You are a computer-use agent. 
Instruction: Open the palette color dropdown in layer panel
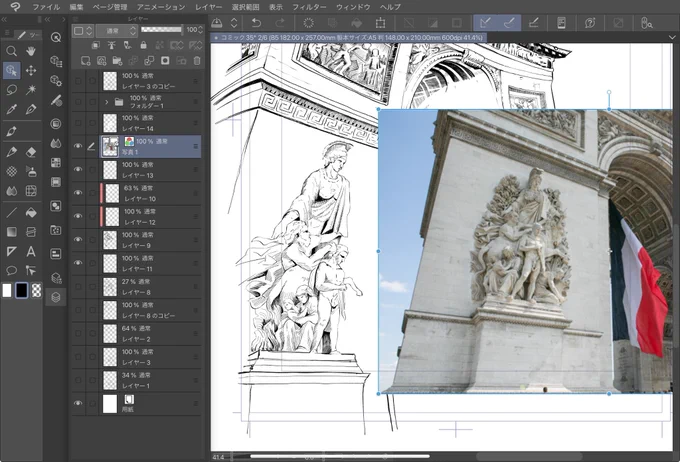(x=83, y=31)
